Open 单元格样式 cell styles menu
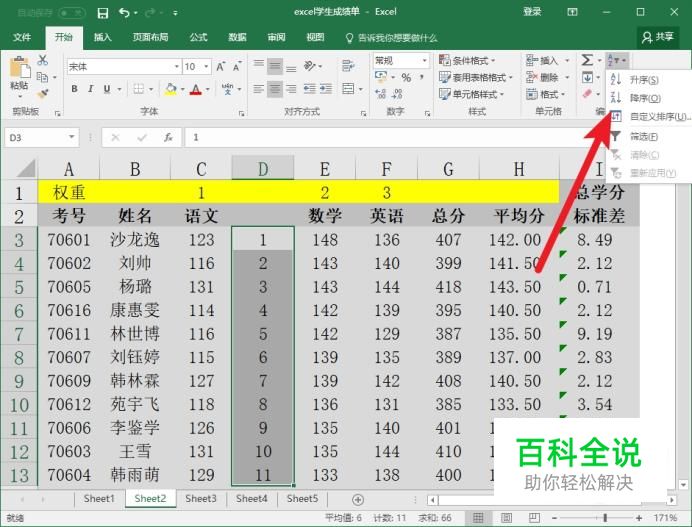Image resolution: width=692 pixels, height=527 pixels. pyautogui.click(x=471, y=94)
